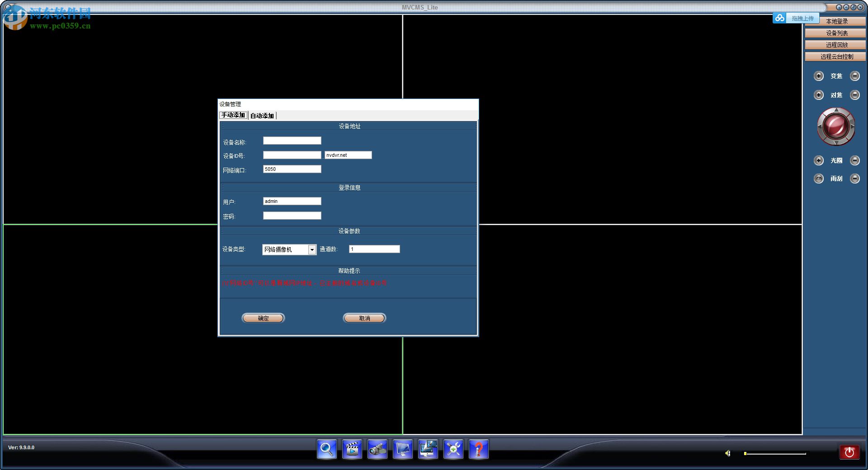Viewport: 868px width, 470px height.
Task: Open help with the question mark icon
Action: 478,449
